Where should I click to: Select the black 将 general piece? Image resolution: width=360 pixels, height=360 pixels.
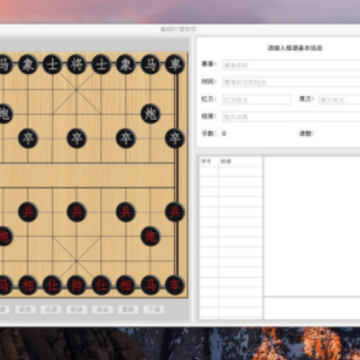[77, 64]
